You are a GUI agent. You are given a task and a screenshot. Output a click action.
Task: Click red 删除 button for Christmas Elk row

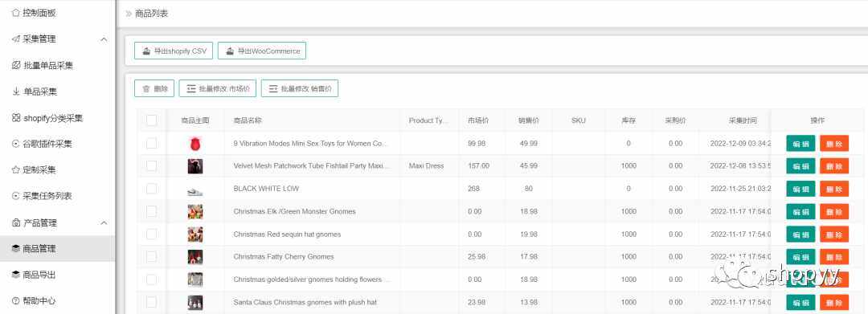pos(834,212)
